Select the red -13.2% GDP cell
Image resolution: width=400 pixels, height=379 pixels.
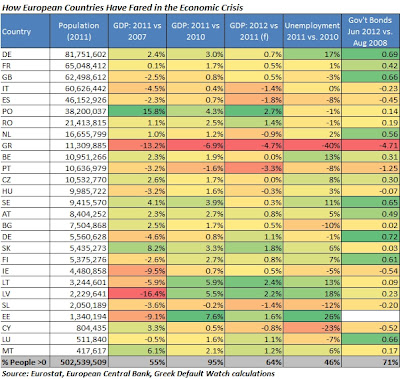[137, 145]
